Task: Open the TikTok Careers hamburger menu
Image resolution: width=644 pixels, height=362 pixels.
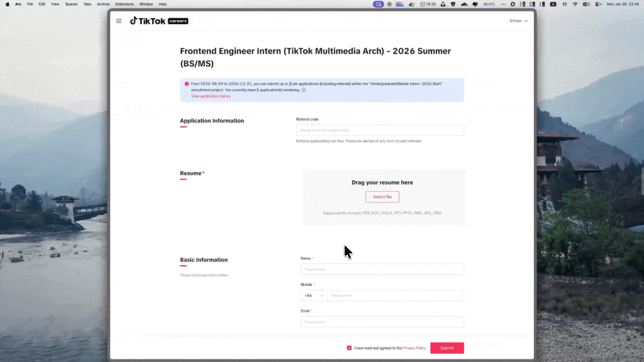Action: [x=119, y=21]
